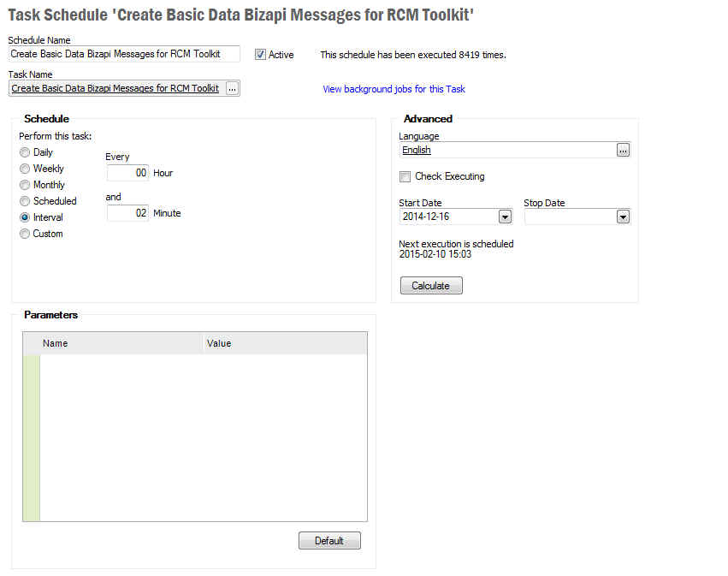
Task: Uncheck the Active checkbox
Action: (261, 54)
